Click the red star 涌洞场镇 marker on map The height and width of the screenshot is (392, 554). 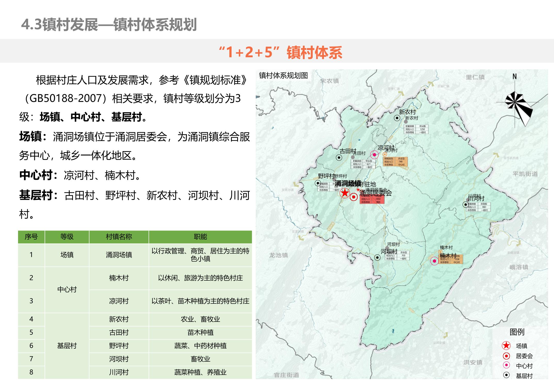click(345, 193)
